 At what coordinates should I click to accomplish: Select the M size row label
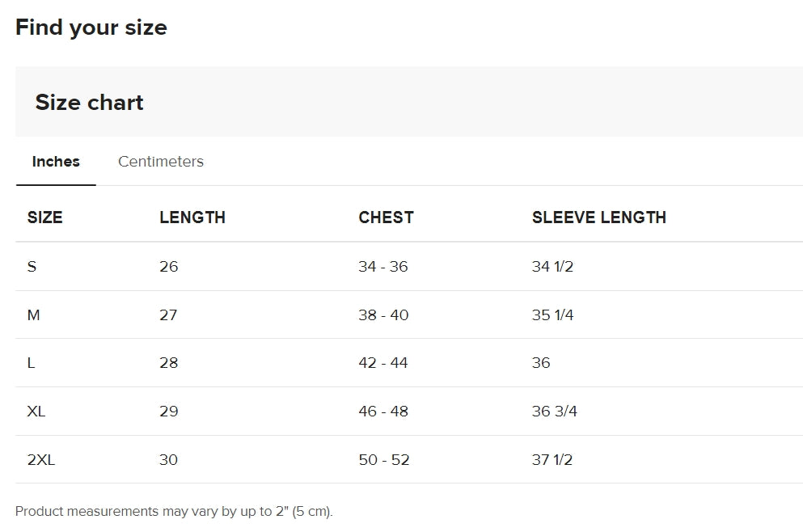tap(33, 315)
